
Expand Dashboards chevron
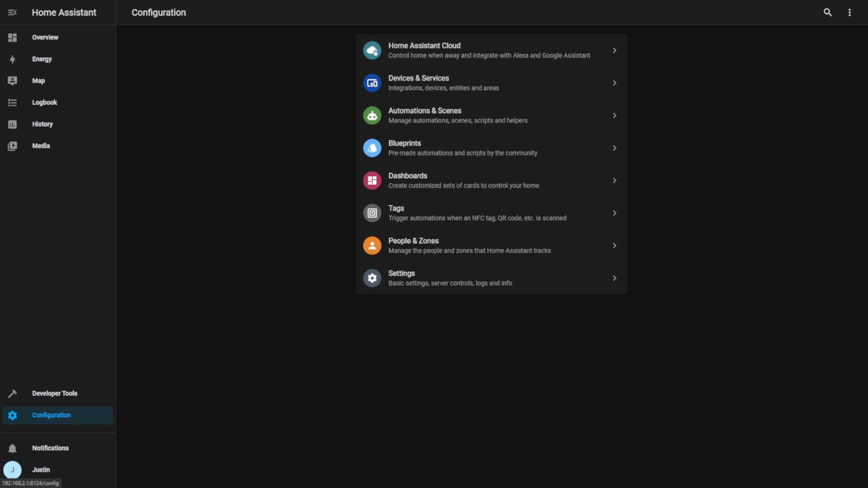pos(615,180)
